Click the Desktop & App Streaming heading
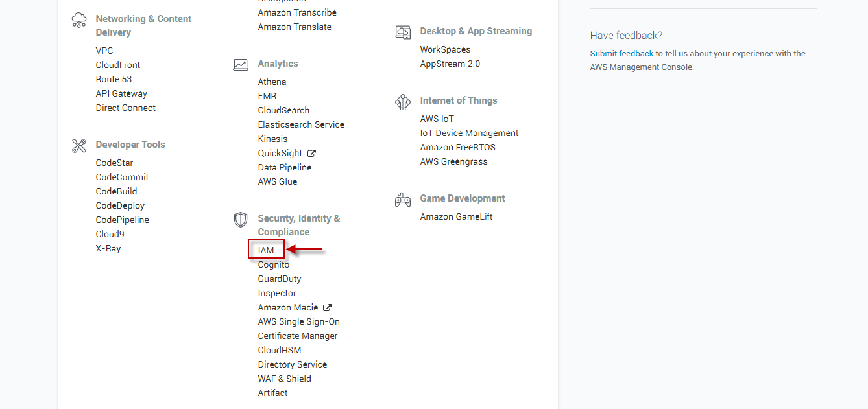868x409 pixels. point(476,31)
